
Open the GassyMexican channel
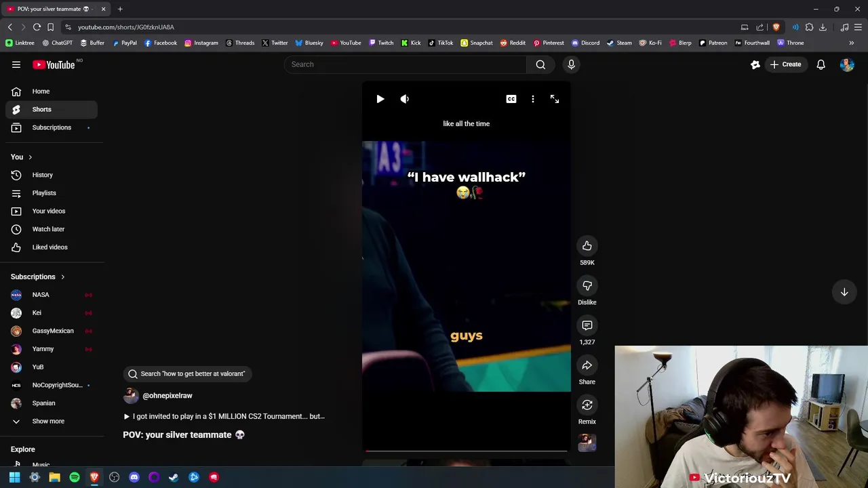pos(52,331)
